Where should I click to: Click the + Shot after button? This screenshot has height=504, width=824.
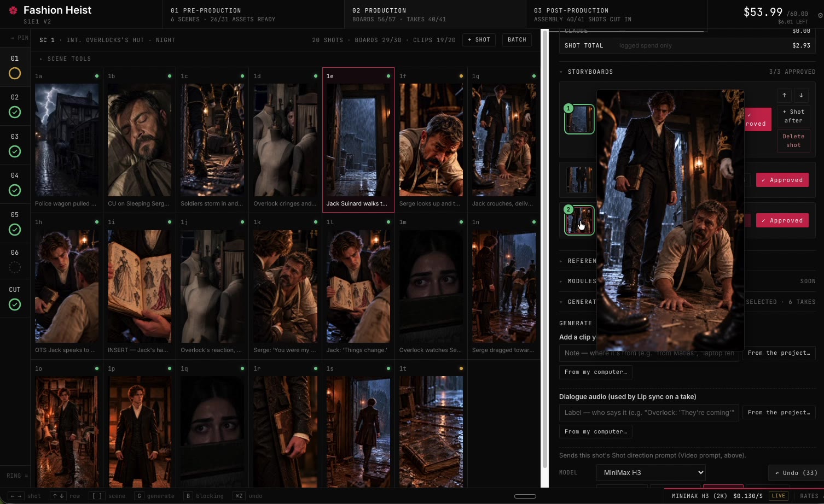pyautogui.click(x=793, y=116)
